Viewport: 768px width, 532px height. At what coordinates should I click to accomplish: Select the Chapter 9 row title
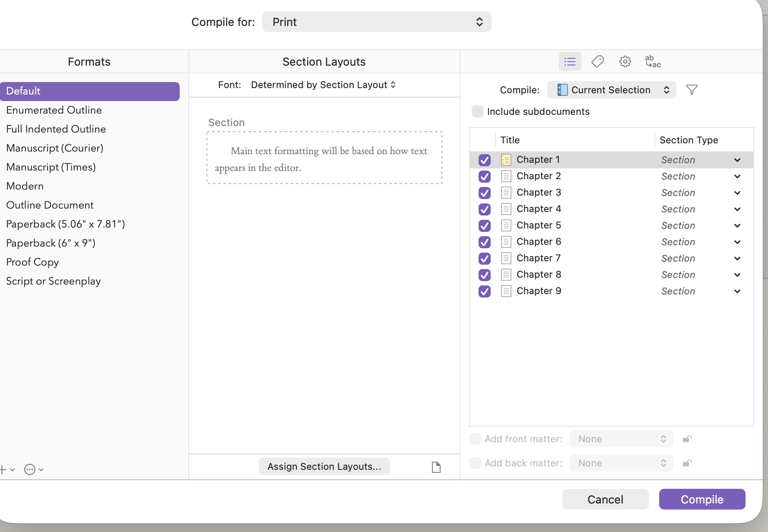[539, 291]
